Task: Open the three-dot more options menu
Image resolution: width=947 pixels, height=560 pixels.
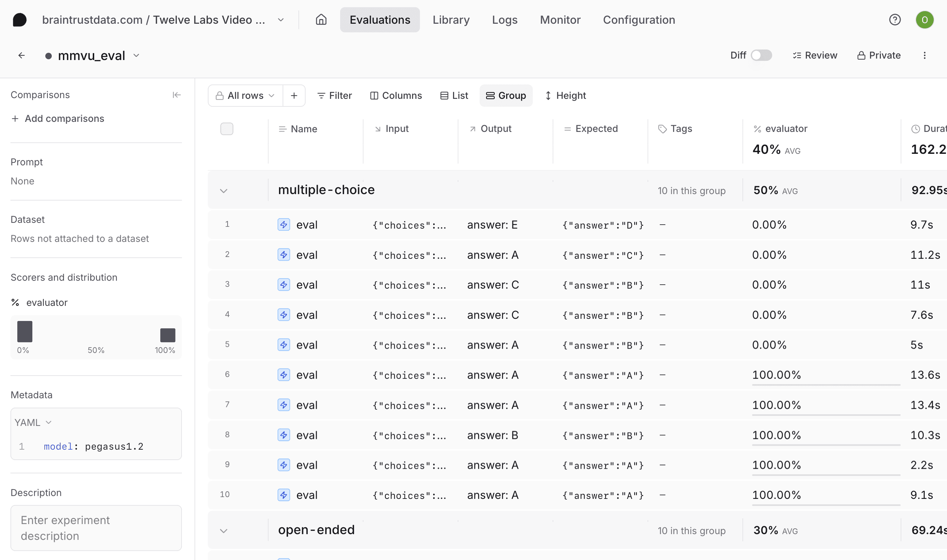Action: point(924,55)
